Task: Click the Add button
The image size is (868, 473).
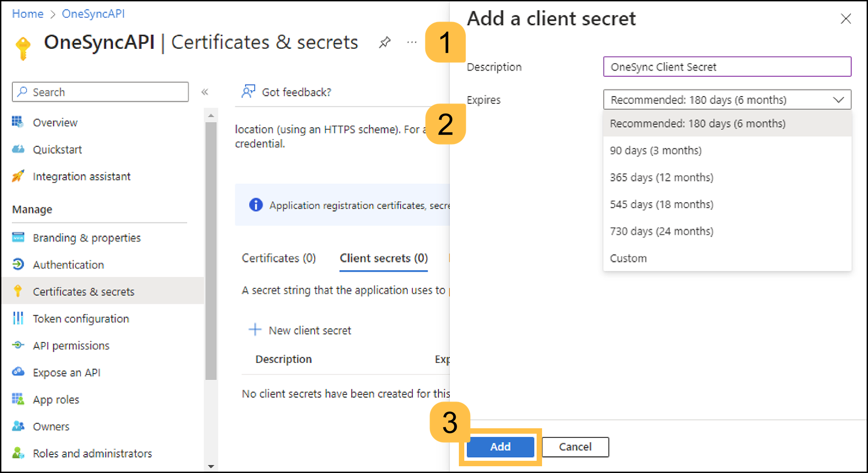Action: coord(500,447)
